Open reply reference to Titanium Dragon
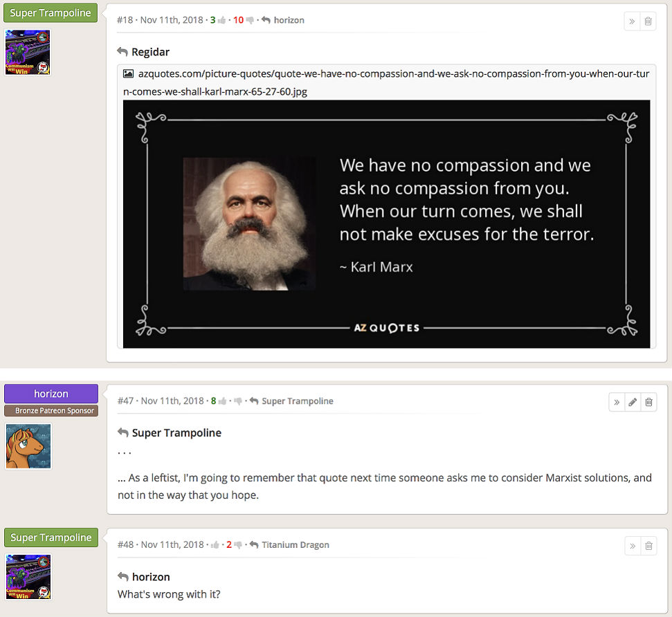 click(295, 545)
